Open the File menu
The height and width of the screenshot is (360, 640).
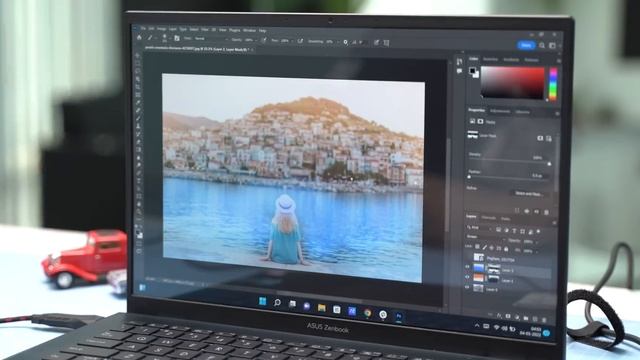(143, 29)
